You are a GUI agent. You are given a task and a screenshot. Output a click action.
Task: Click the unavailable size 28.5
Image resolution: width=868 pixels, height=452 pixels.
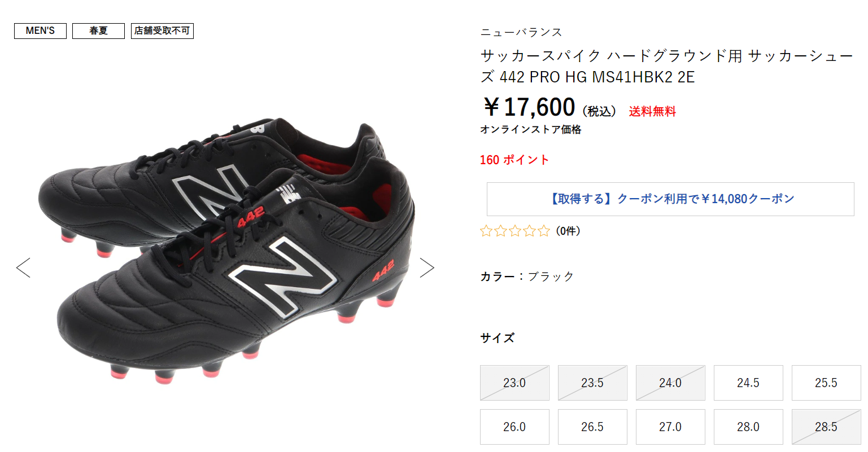click(826, 427)
